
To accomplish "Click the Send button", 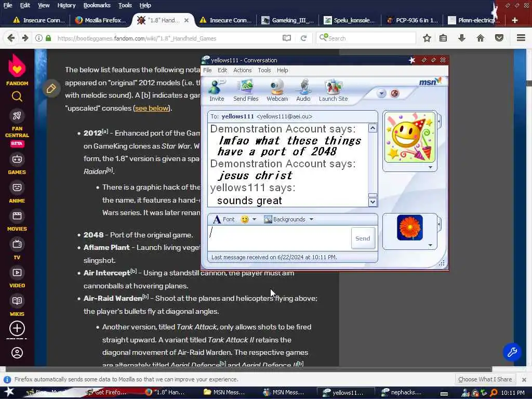I will click(363, 238).
